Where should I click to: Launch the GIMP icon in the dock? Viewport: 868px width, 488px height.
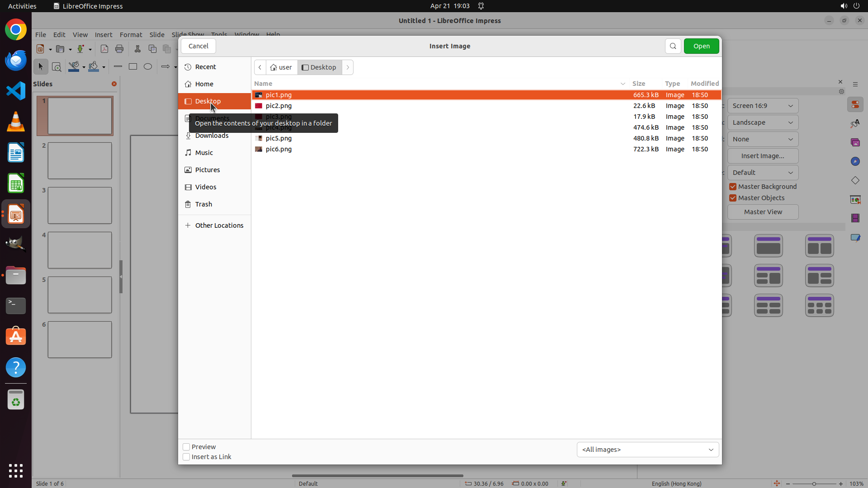click(x=16, y=244)
